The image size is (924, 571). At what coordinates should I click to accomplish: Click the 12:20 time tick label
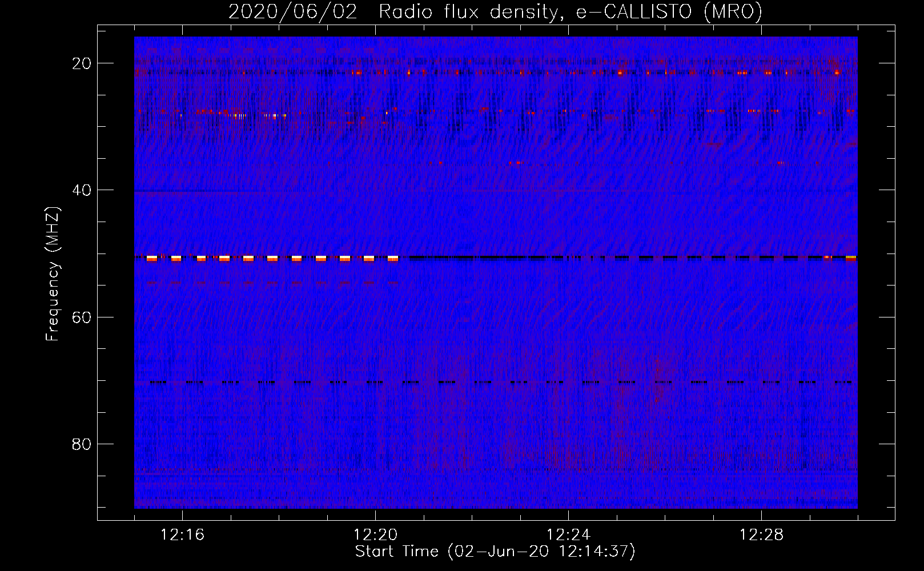click(375, 535)
